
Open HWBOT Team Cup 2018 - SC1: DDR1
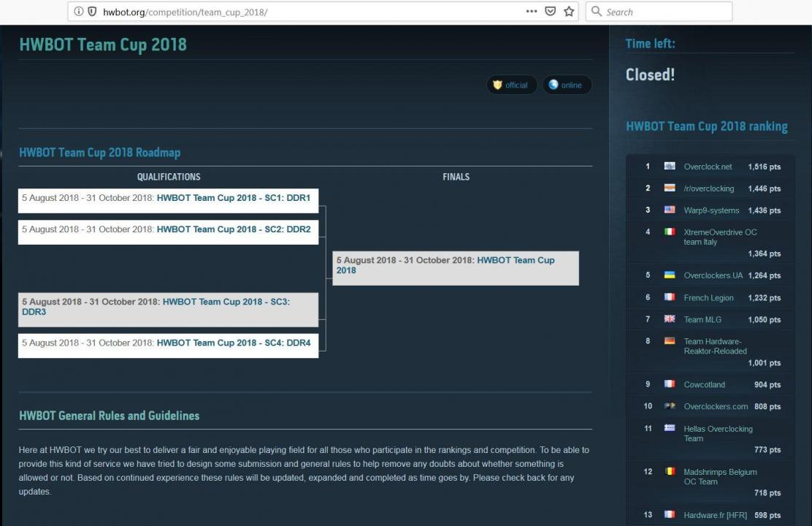(x=234, y=198)
